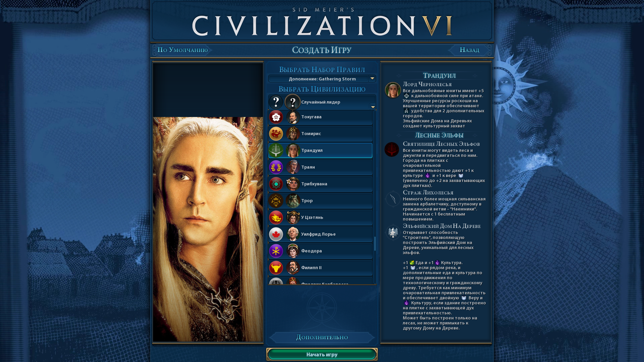Click the Трор dwarf leader portrait
This screenshot has height=362, width=644.
[293, 201]
